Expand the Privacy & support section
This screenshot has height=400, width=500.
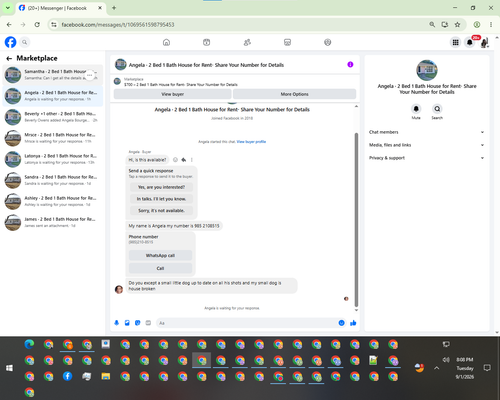426,158
